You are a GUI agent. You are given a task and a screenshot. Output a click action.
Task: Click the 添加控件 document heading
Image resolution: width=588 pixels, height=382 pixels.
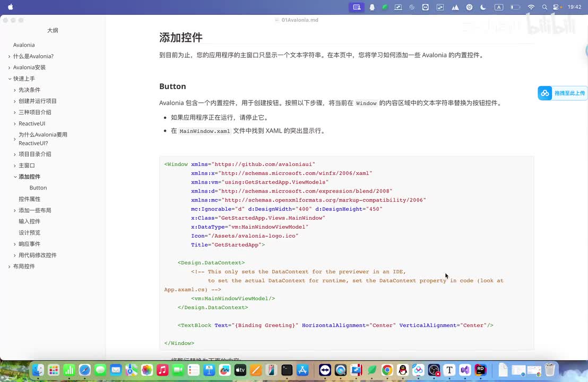(x=181, y=37)
